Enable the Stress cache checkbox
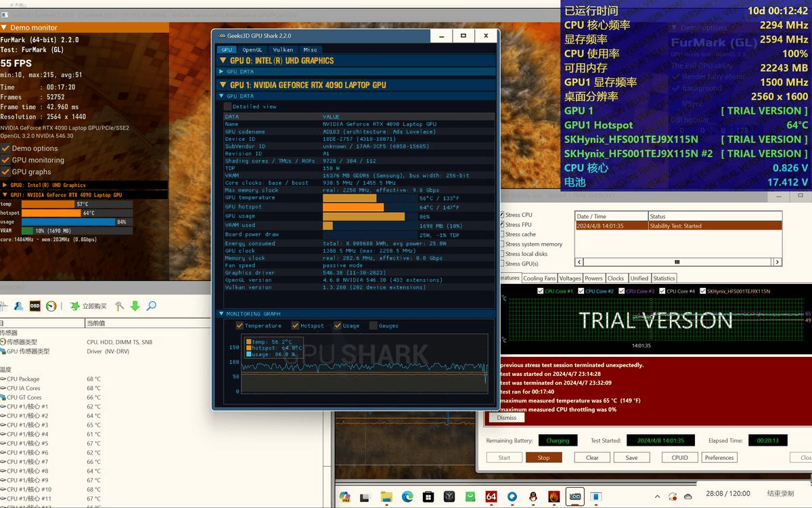This screenshot has height=508, width=812. pos(501,234)
